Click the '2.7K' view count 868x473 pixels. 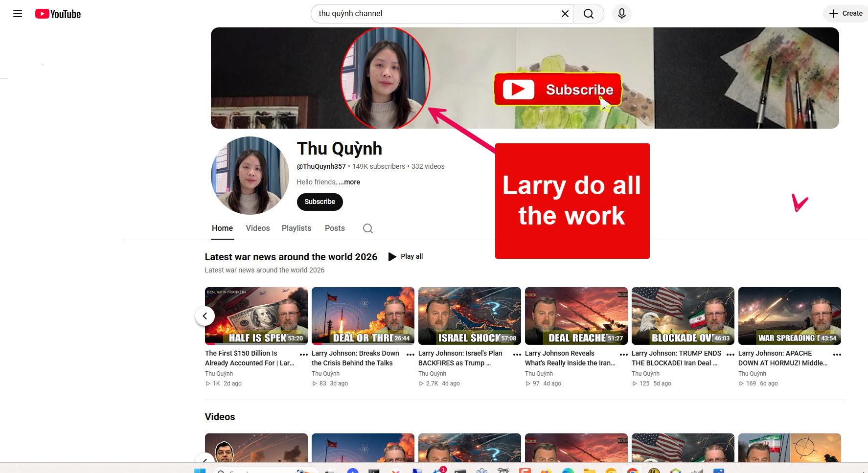[x=432, y=383]
